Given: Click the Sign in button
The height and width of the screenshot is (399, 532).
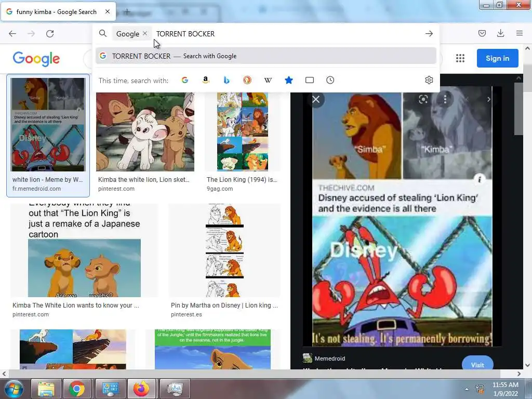Looking at the screenshot, I should (x=497, y=58).
